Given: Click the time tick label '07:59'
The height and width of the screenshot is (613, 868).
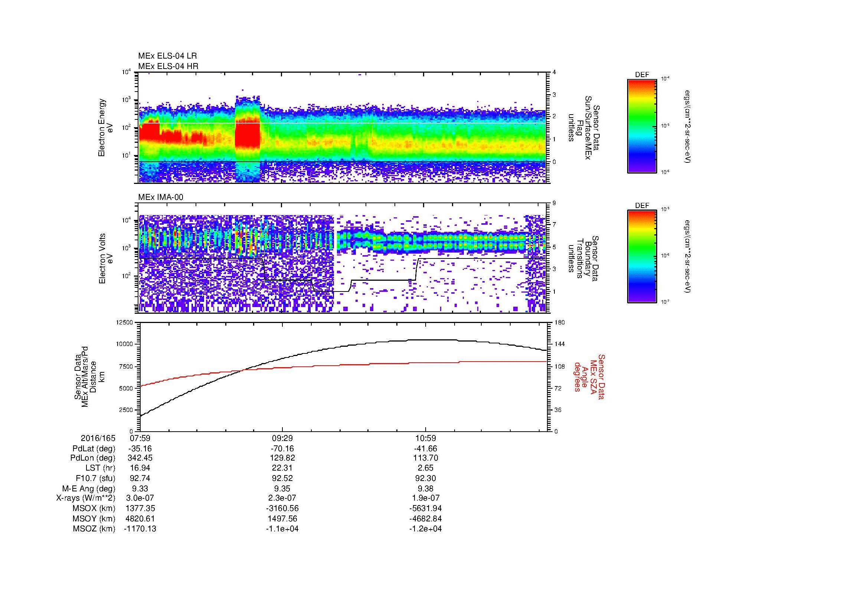Looking at the screenshot, I should coord(140,438).
